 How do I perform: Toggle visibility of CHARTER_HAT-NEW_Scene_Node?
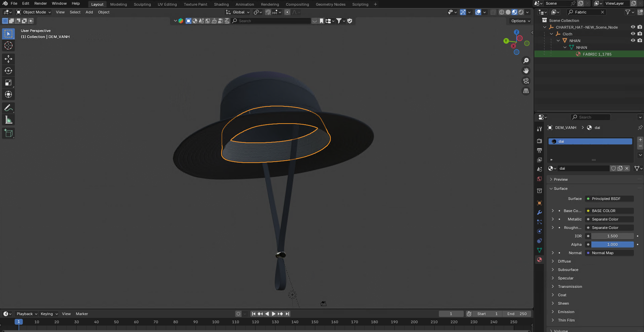coord(633,27)
